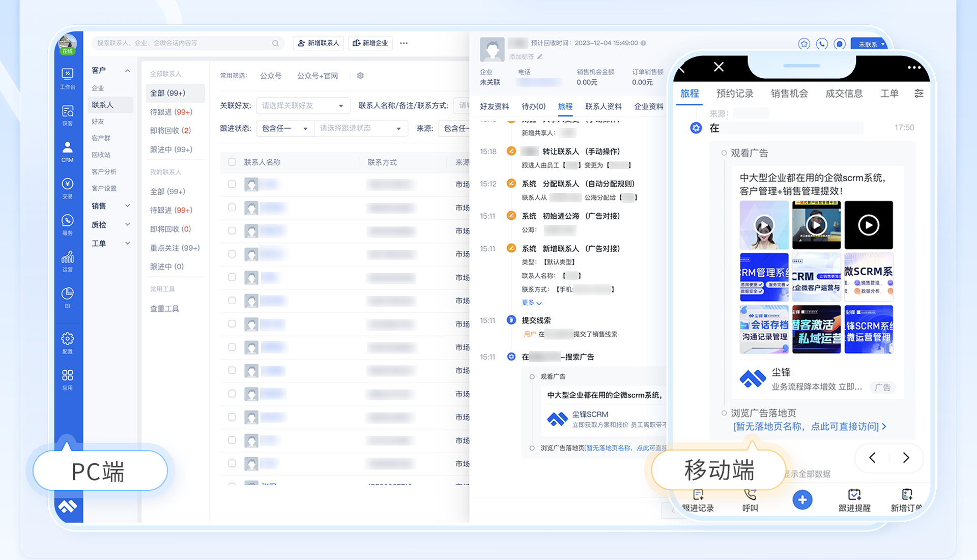Click the phone call icon in contact header
Viewport: 977px width, 560px height.
tap(821, 44)
